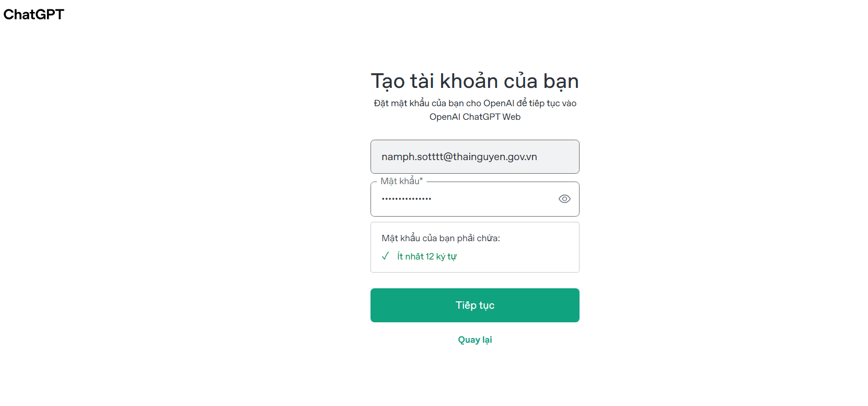
Task: Select the "Tạo tài khoản của bạn" heading
Action: coord(475,81)
